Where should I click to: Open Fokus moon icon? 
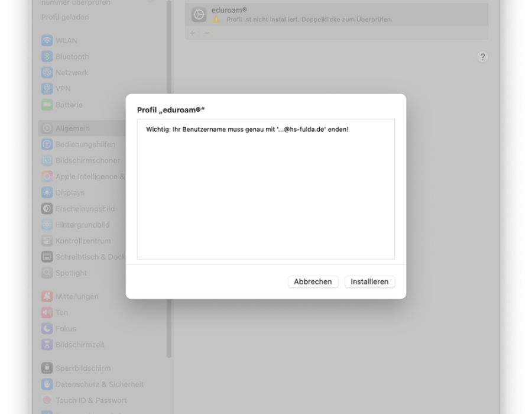tap(47, 328)
